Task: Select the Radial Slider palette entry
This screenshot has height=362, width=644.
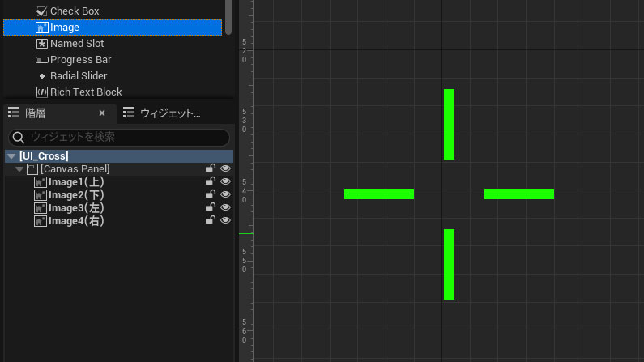Action: point(113,76)
